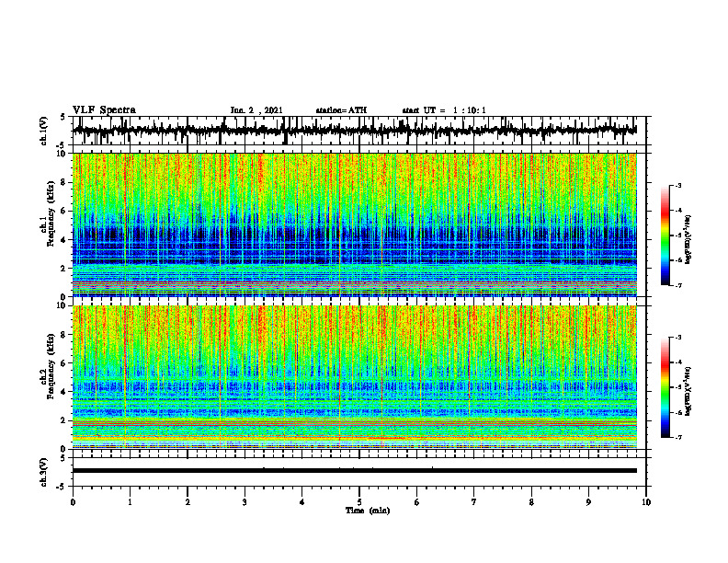Viewport: 728px width, 563px height.
Task: Click the "5" tick on Time axis
Action: click(359, 502)
